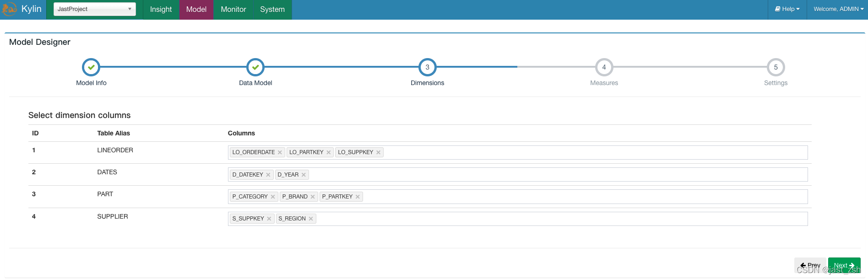Click the Measures step label
The width and height of the screenshot is (868, 279).
coord(604,83)
